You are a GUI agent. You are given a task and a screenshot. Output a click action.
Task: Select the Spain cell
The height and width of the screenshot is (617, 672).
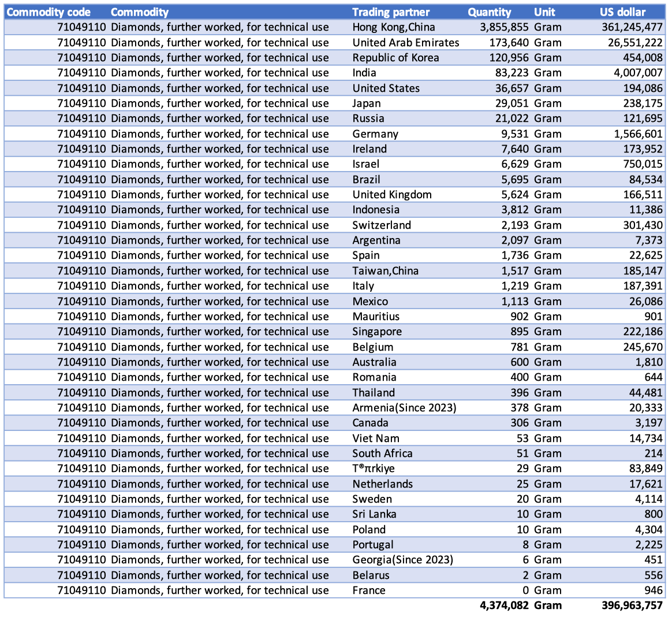(x=366, y=255)
